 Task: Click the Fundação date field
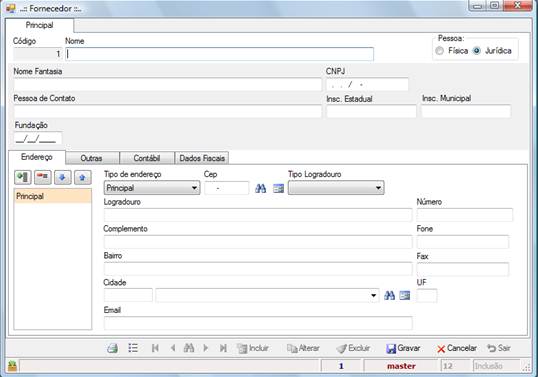38,138
